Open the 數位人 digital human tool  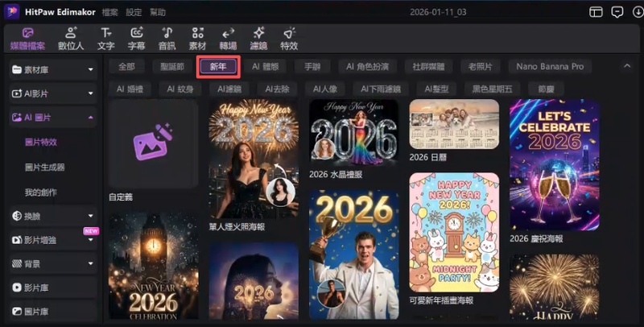[72, 37]
